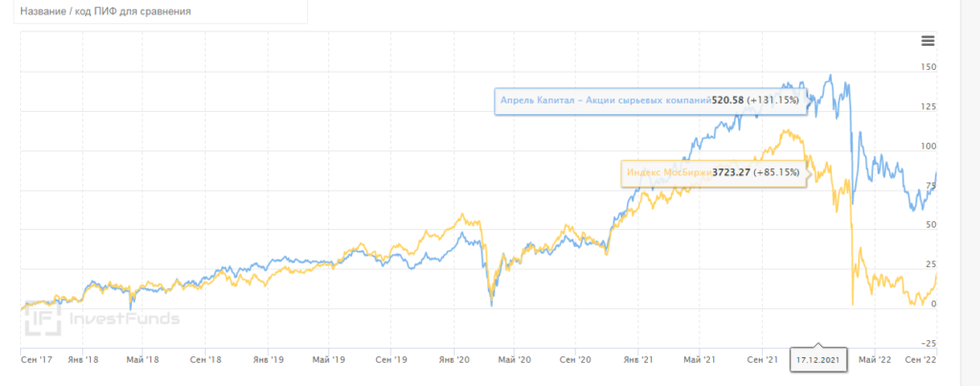The height and width of the screenshot is (386, 980).
Task: Click the 150 y-axis value
Action: click(928, 68)
